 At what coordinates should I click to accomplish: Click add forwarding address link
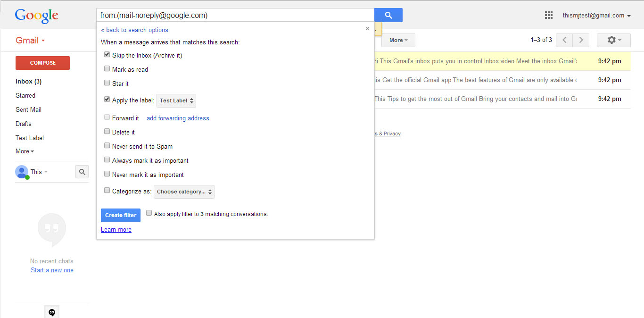(x=178, y=118)
